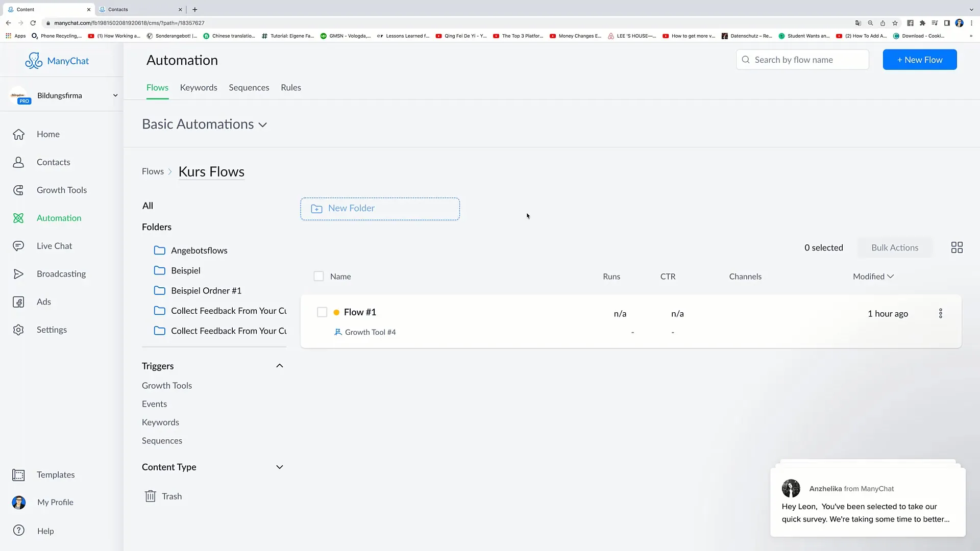Create a New Folder
This screenshot has height=551, width=980.
(x=380, y=209)
